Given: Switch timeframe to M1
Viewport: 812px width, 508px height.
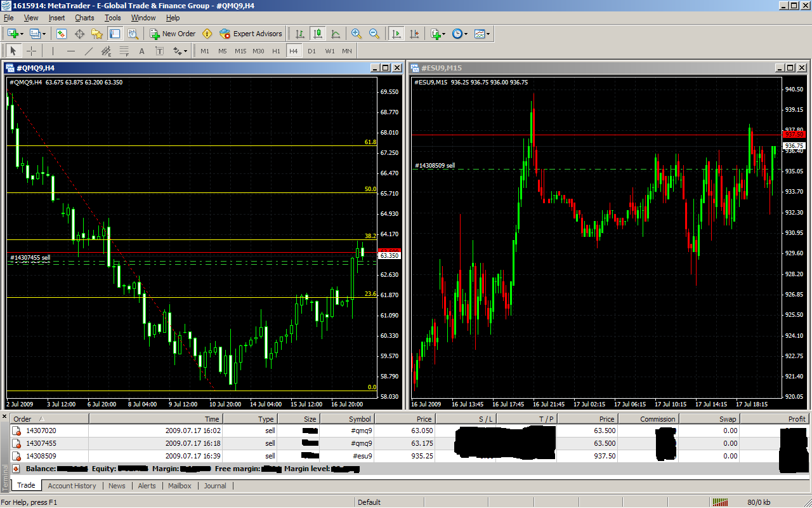Looking at the screenshot, I should click(x=204, y=51).
